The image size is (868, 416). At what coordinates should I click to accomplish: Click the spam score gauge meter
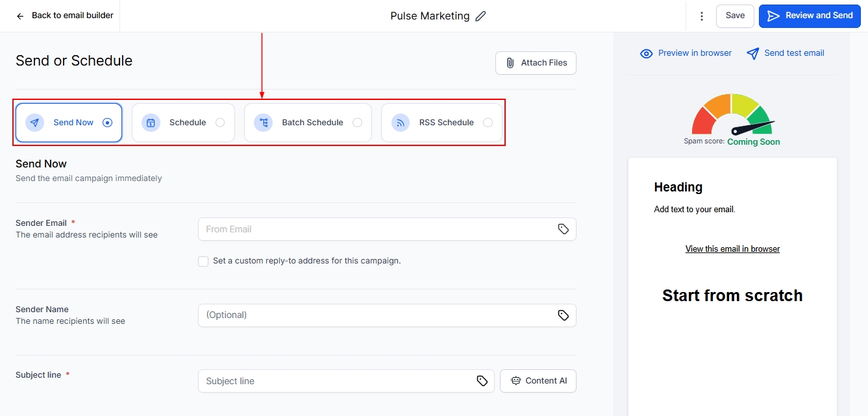(732, 116)
